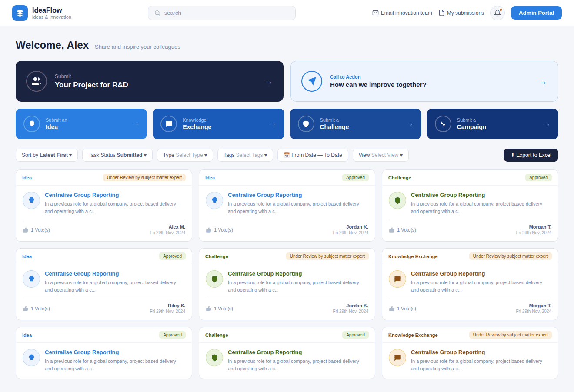Open My submissions
574x392 pixels.
[461, 13]
